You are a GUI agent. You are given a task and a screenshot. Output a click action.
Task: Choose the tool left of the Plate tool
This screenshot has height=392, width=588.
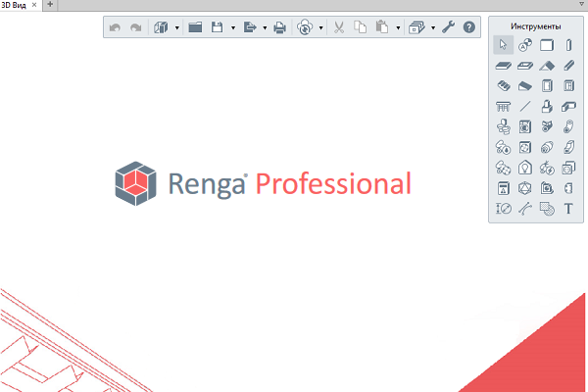tap(547, 188)
